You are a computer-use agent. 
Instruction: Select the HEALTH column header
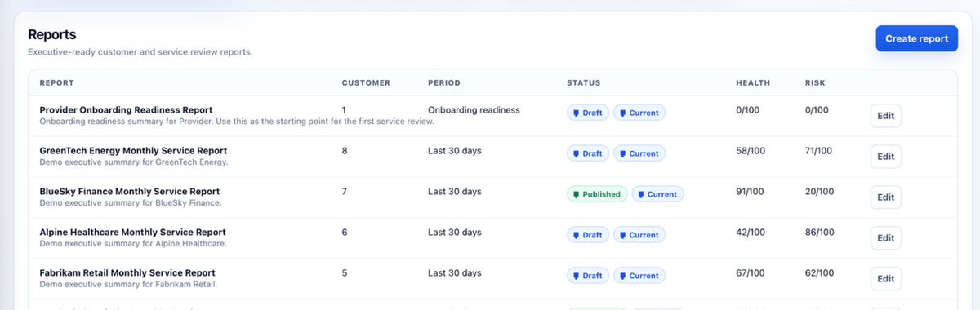753,82
